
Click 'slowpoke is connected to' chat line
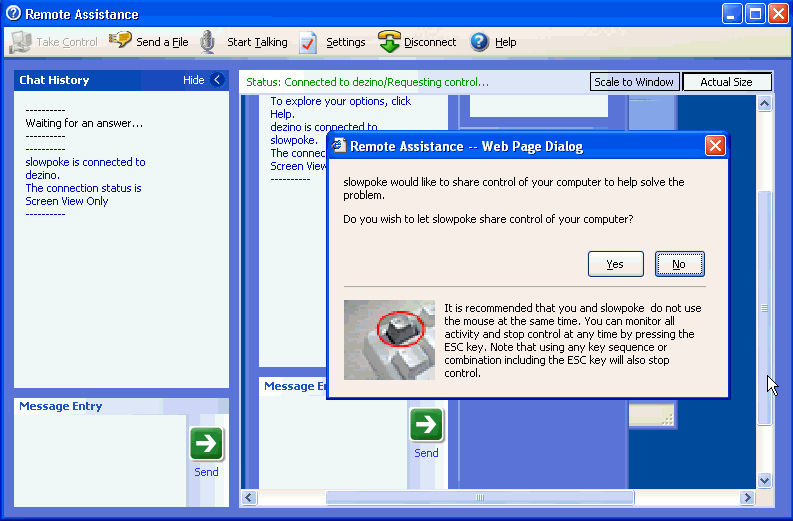coord(85,162)
